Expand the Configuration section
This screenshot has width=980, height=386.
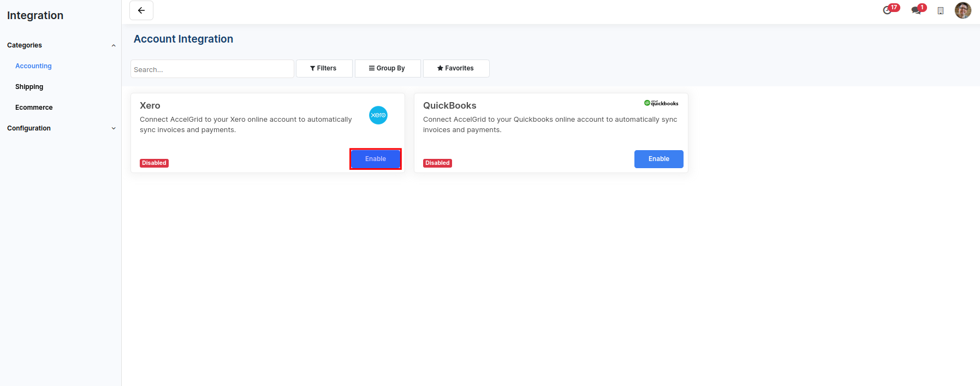coord(114,128)
